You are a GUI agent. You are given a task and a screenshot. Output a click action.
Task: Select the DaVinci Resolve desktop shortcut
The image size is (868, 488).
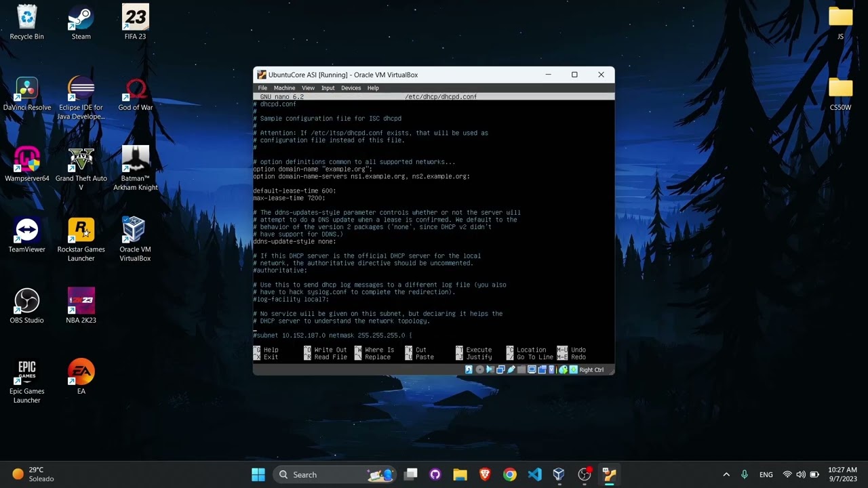click(26, 94)
